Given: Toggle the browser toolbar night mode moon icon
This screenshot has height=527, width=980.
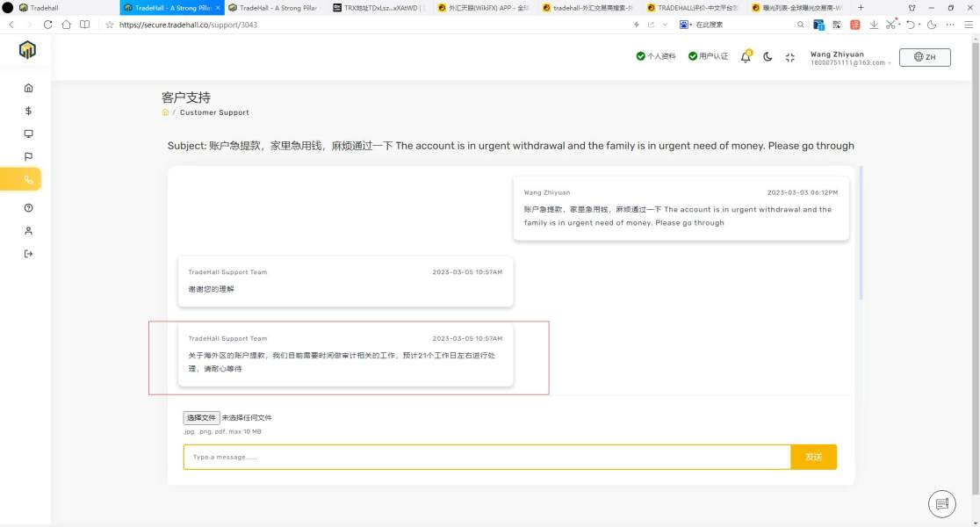Looking at the screenshot, I should click(x=932, y=25).
